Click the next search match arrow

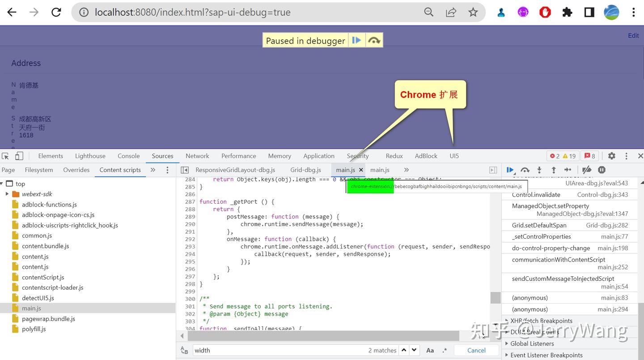[x=413, y=350]
